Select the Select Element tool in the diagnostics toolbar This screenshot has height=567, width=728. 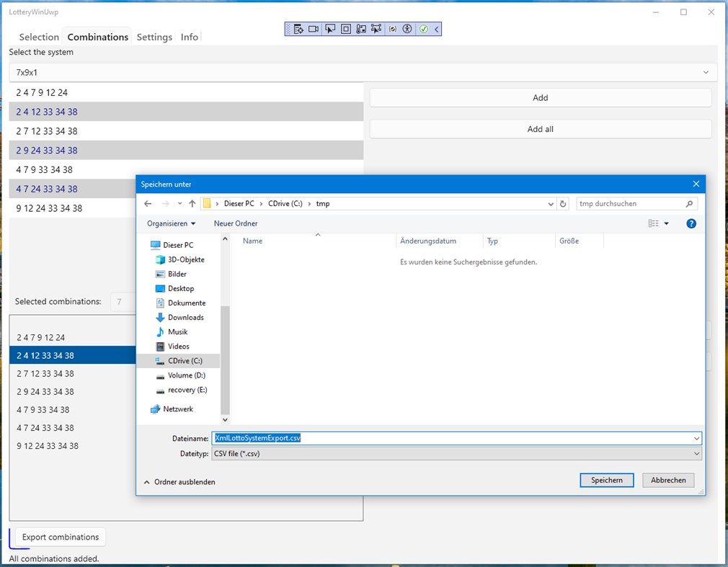[x=330, y=29]
